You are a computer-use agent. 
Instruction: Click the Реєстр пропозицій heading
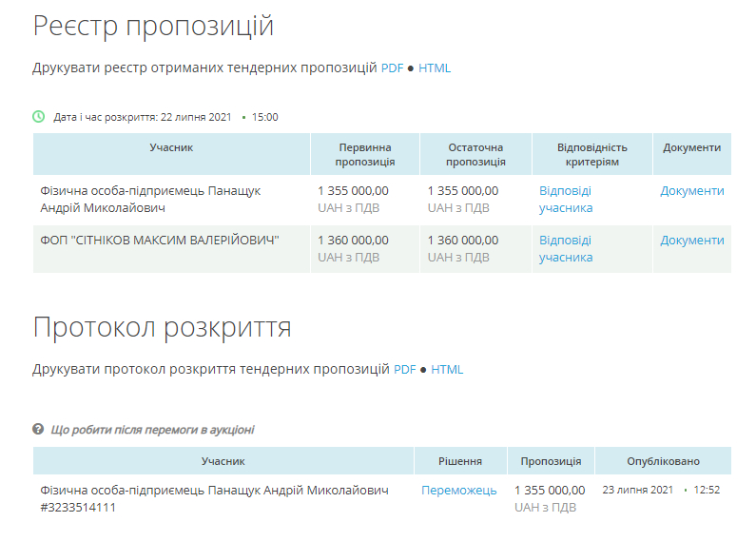153,27
